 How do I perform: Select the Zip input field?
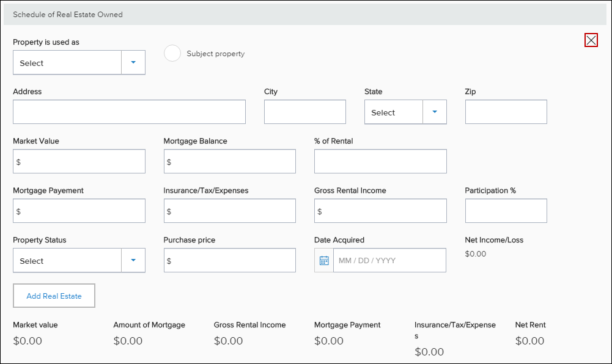tap(506, 112)
